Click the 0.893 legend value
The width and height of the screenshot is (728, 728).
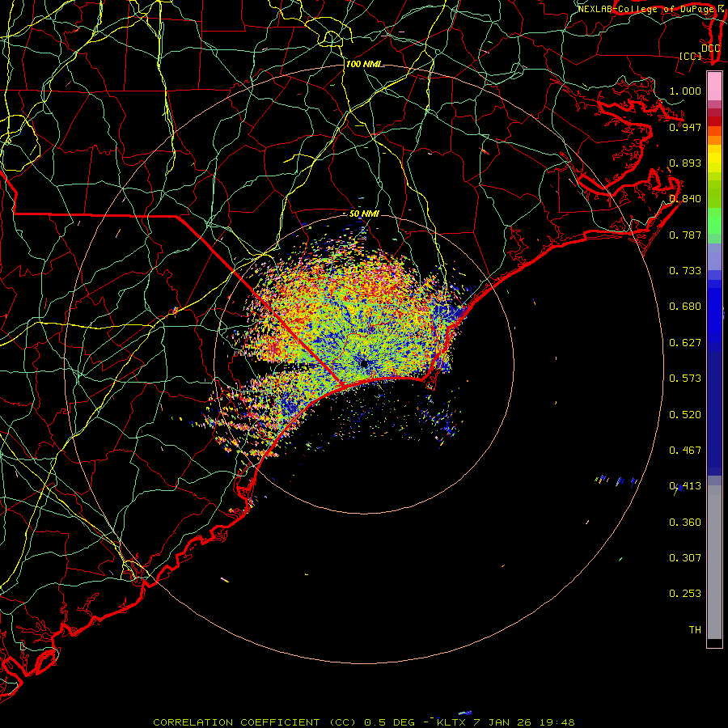pos(685,163)
